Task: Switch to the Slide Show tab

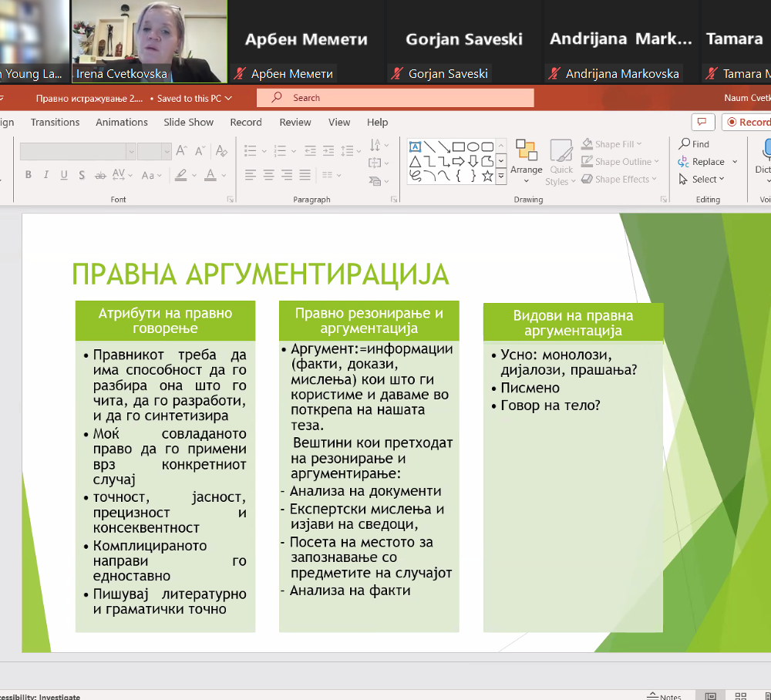Action: [188, 123]
